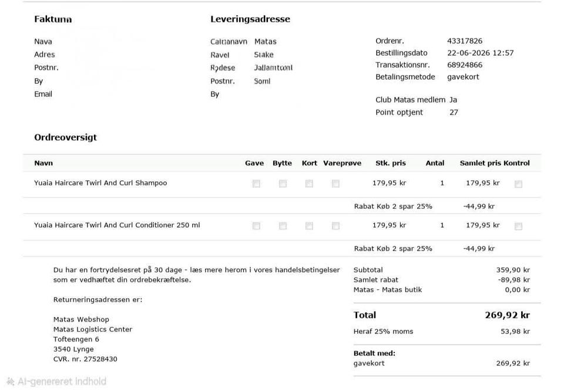The height and width of the screenshot is (392, 564).
Task: Click the Ordreoversigt heading
Action: 65,137
